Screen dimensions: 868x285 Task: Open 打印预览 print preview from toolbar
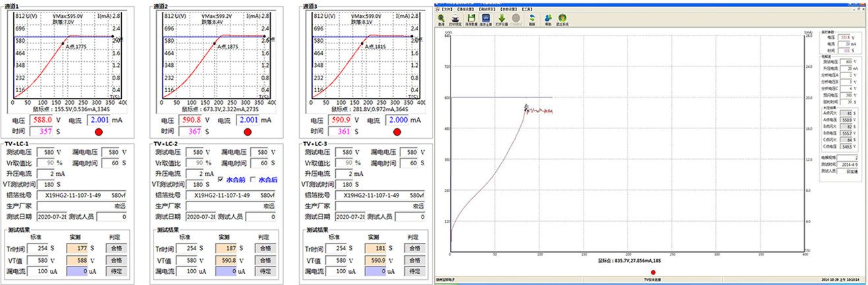pyautogui.click(x=456, y=19)
